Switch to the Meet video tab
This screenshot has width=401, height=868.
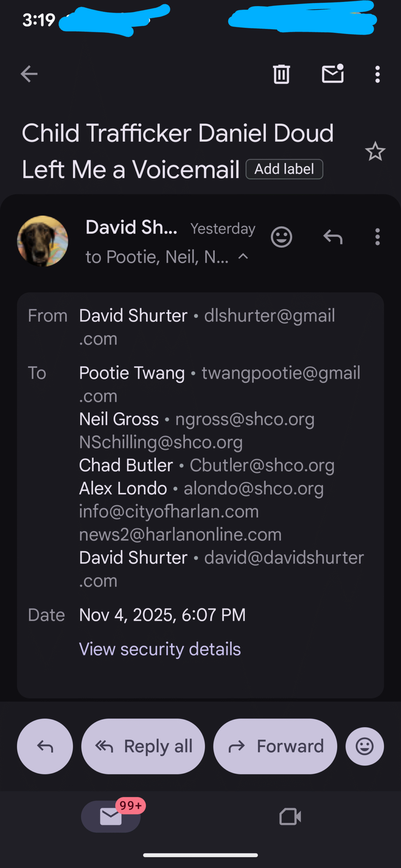tap(290, 816)
